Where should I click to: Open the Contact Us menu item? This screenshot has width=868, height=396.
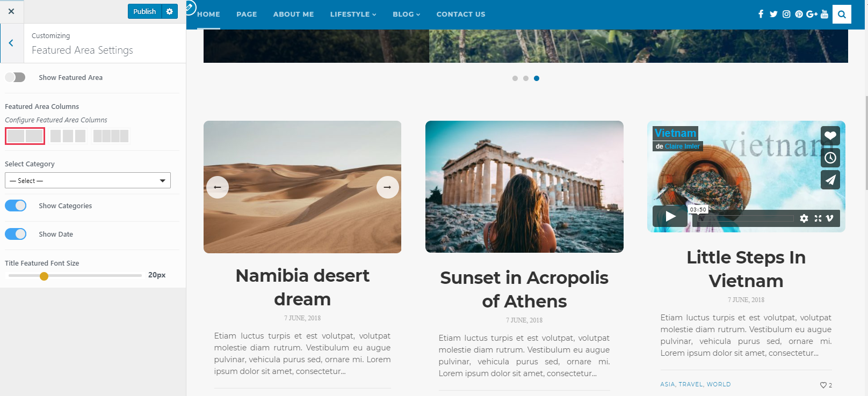coord(461,14)
